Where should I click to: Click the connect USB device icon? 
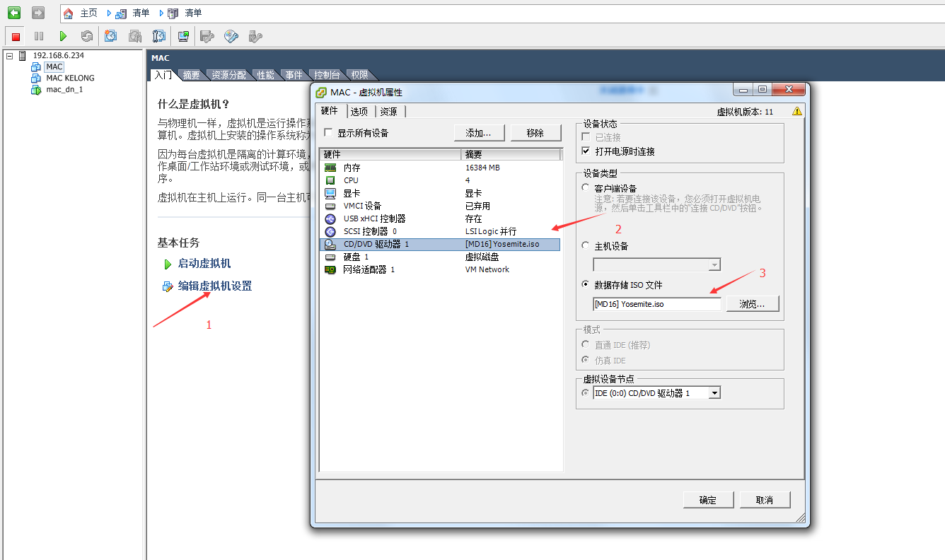(x=256, y=36)
